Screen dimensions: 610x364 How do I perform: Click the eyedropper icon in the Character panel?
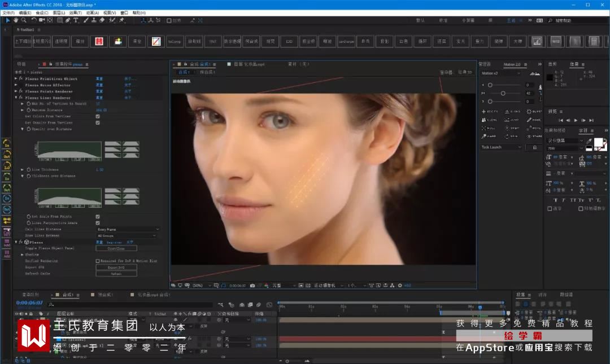click(590, 141)
